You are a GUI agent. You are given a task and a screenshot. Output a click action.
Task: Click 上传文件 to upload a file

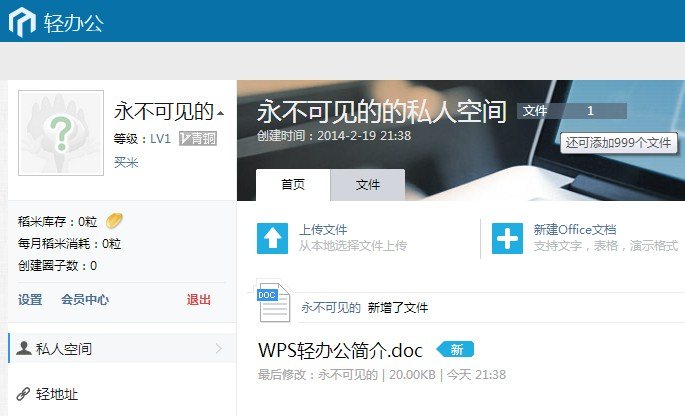click(x=323, y=230)
